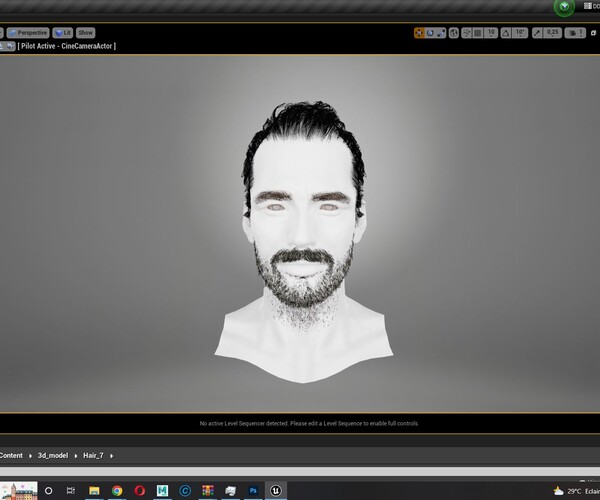600x500 pixels.
Task: Open the rotation snap 10° dropdown
Action: pyautogui.click(x=520, y=33)
